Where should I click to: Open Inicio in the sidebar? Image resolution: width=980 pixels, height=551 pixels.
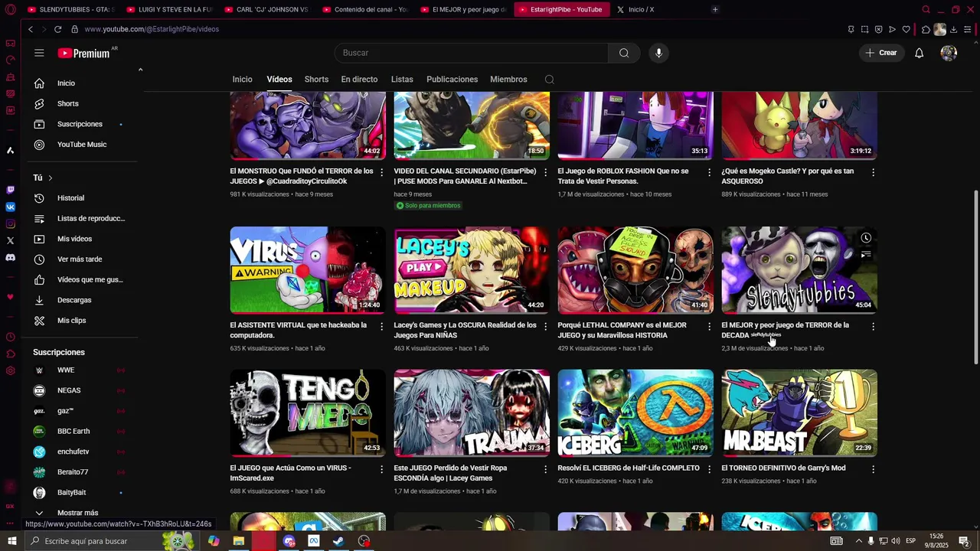[x=84, y=83]
